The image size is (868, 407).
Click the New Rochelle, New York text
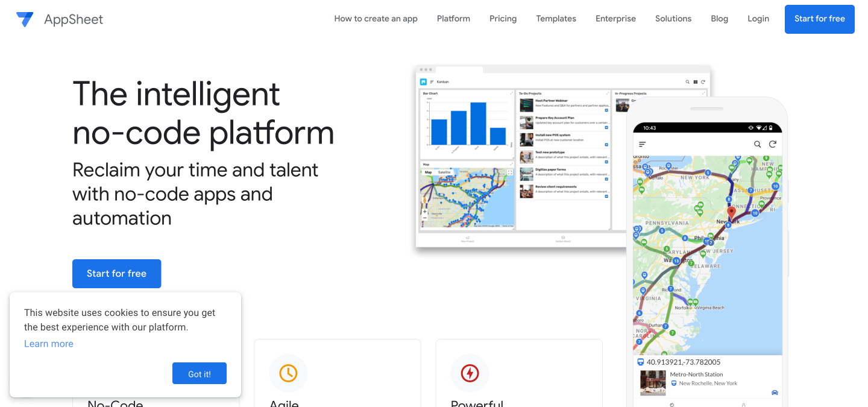[708, 383]
